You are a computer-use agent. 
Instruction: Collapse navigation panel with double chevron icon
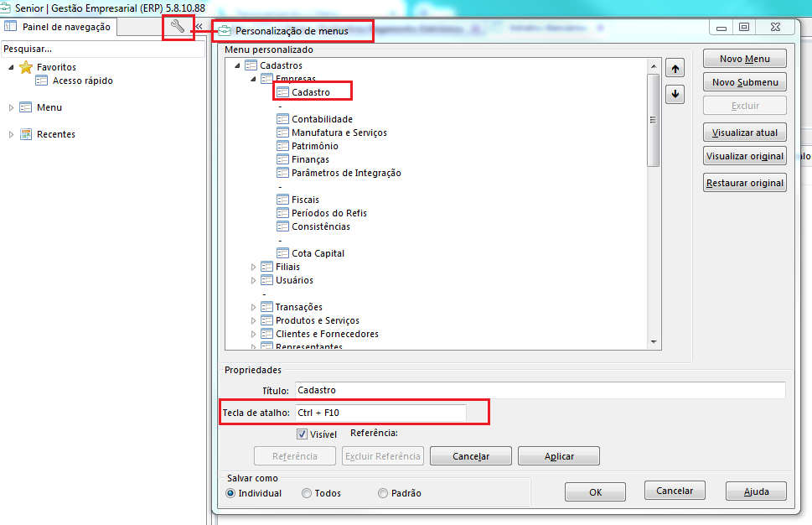click(199, 26)
